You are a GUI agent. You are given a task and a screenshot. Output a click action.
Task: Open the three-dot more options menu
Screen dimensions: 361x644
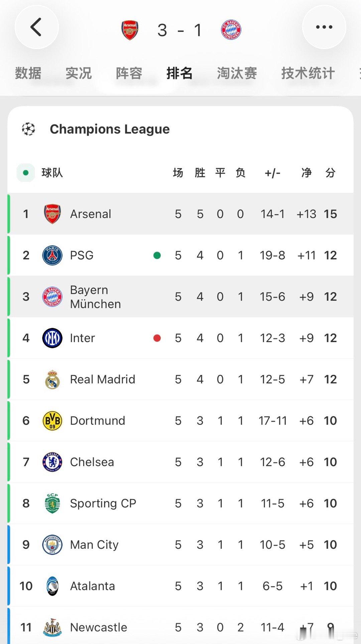point(324,27)
